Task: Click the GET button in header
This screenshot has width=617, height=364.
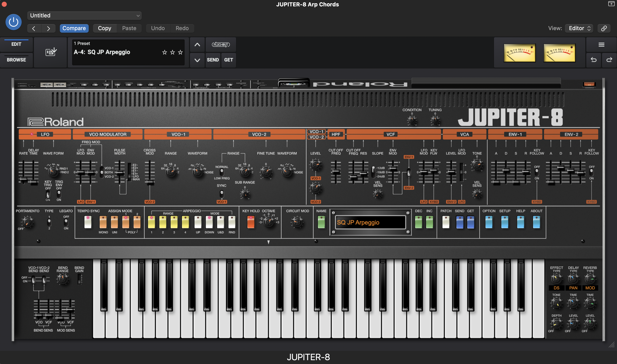Action: (x=228, y=60)
